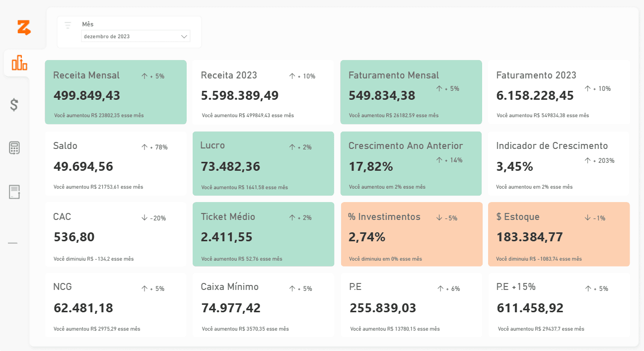Image resolution: width=644 pixels, height=351 pixels.
Task: Select the value 2.411,55
Action: tap(227, 237)
